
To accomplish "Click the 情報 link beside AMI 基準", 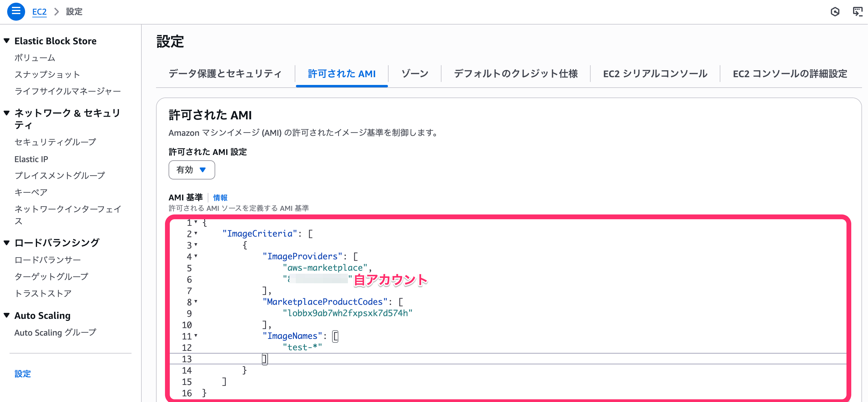I will click(x=220, y=198).
